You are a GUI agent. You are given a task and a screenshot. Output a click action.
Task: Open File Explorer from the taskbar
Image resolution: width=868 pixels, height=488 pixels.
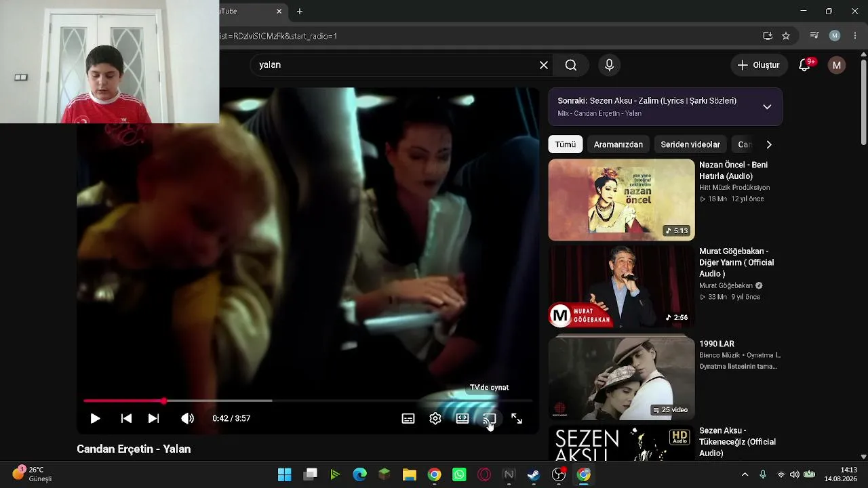tap(410, 474)
